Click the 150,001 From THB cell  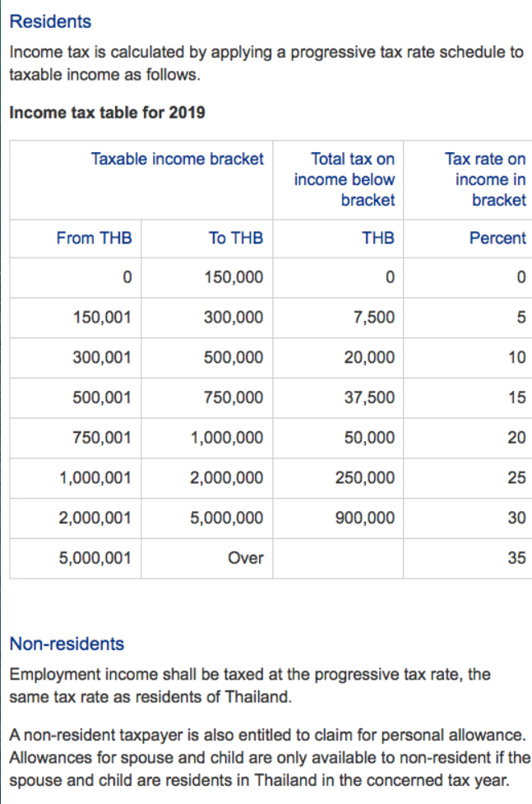point(102,318)
